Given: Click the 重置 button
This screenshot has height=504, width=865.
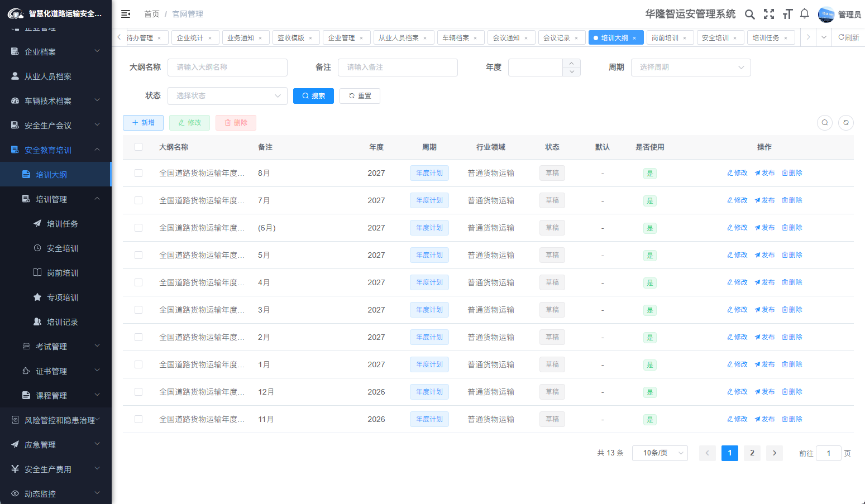Looking at the screenshot, I should click(x=360, y=96).
